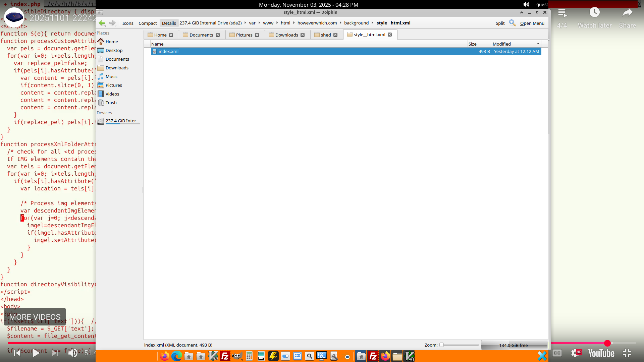The width and height of the screenshot is (644, 362).
Task: Open the Dolphin search magnifier
Action: click(512, 23)
